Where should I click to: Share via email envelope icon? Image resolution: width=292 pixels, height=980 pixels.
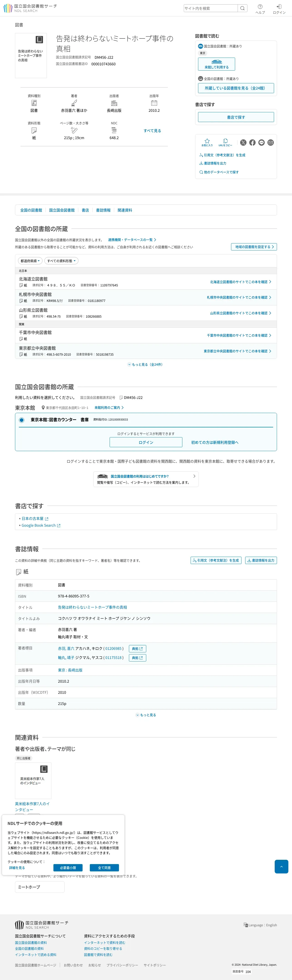click(x=271, y=143)
